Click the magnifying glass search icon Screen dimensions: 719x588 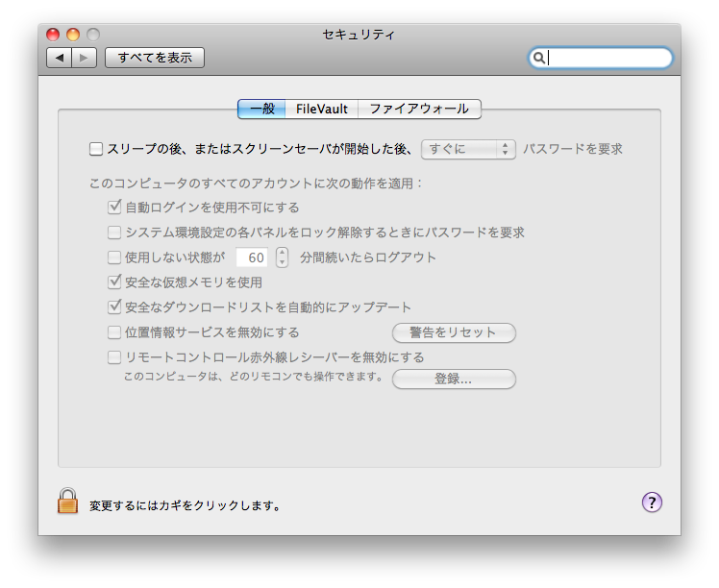click(539, 58)
